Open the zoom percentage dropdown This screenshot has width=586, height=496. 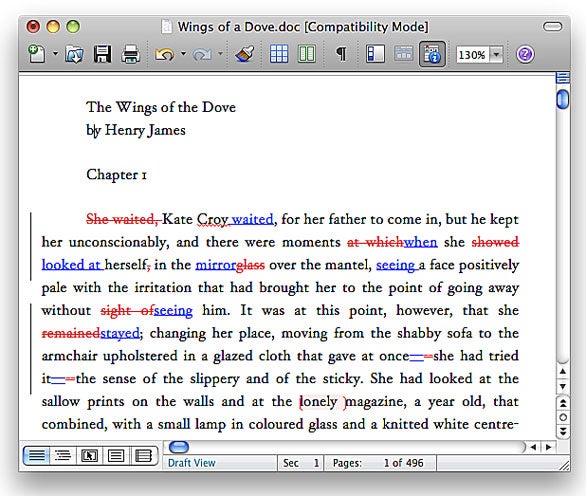coord(496,55)
